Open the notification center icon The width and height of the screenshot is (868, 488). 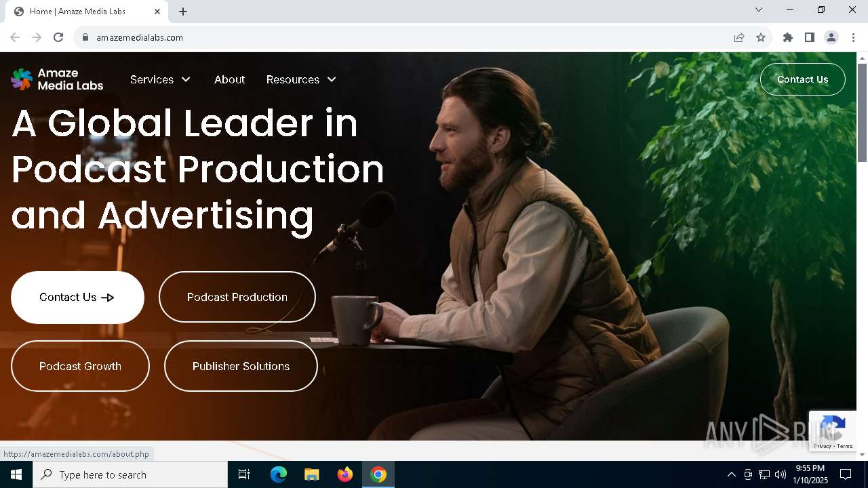point(846,474)
